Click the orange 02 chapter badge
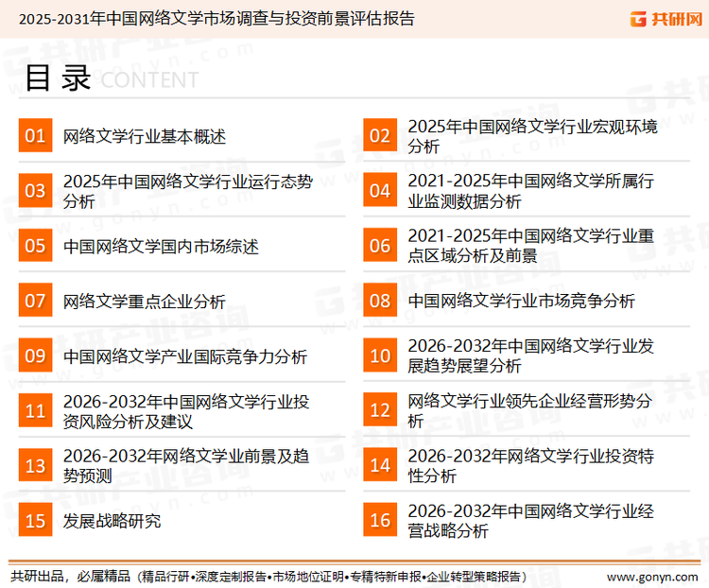The height and width of the screenshot is (588, 709). point(380,135)
